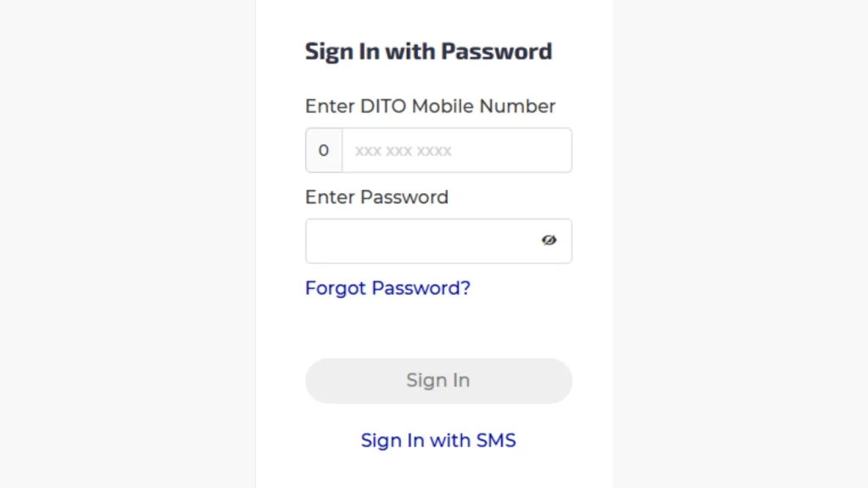Screen dimensions: 868x488
Task: Click the Sign In button
Action: pos(438,380)
